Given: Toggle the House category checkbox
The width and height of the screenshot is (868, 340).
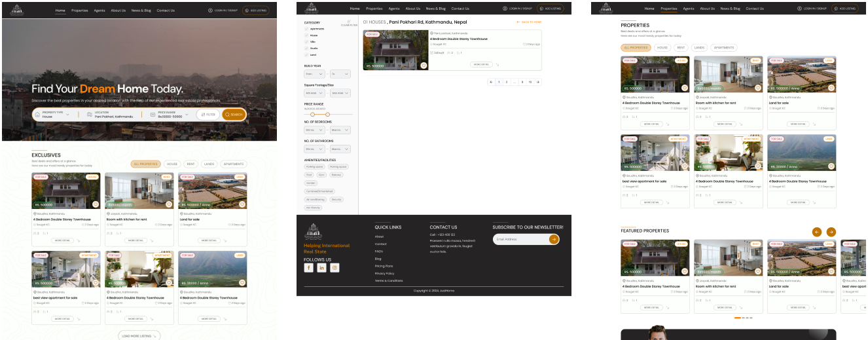Looking at the screenshot, I should pyautogui.click(x=306, y=35).
